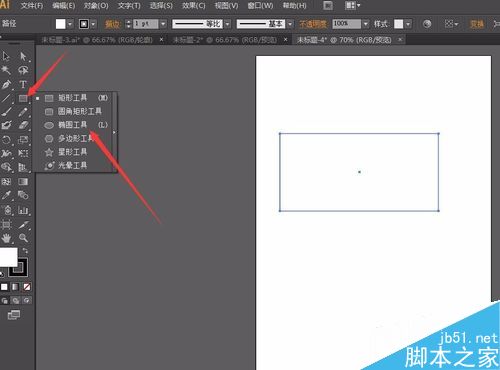Screen dimensions: 500x370
Task: Open the opacity 100% dropdown arrow
Action: tap(366, 24)
